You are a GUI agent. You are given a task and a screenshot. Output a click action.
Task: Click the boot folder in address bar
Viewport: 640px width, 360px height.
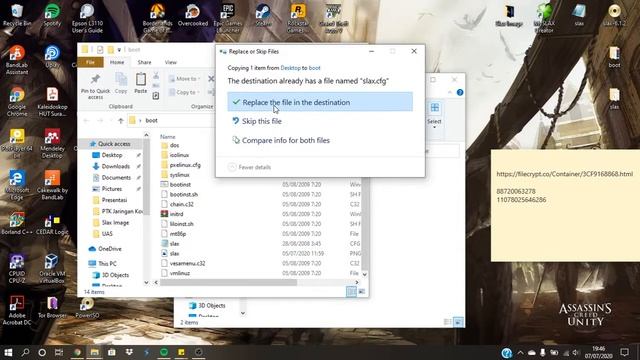(151, 120)
